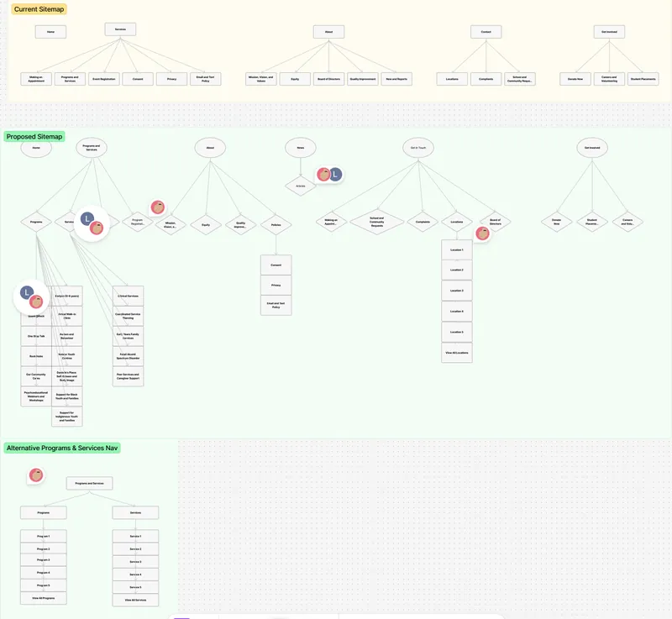Screen dimensions: 672x619
Task: Open comment pin beside Board of Directors diamond
Action: pos(482,233)
